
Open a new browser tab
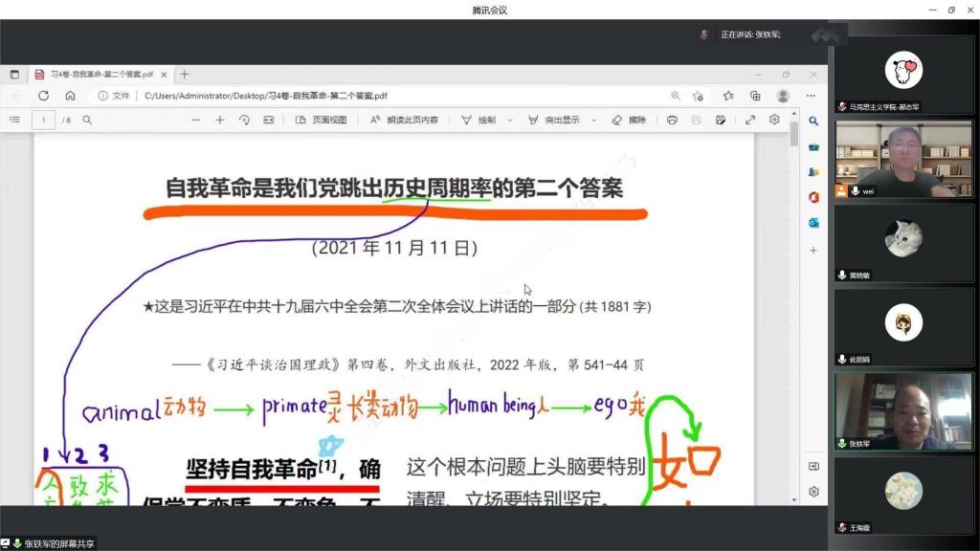coord(185,74)
